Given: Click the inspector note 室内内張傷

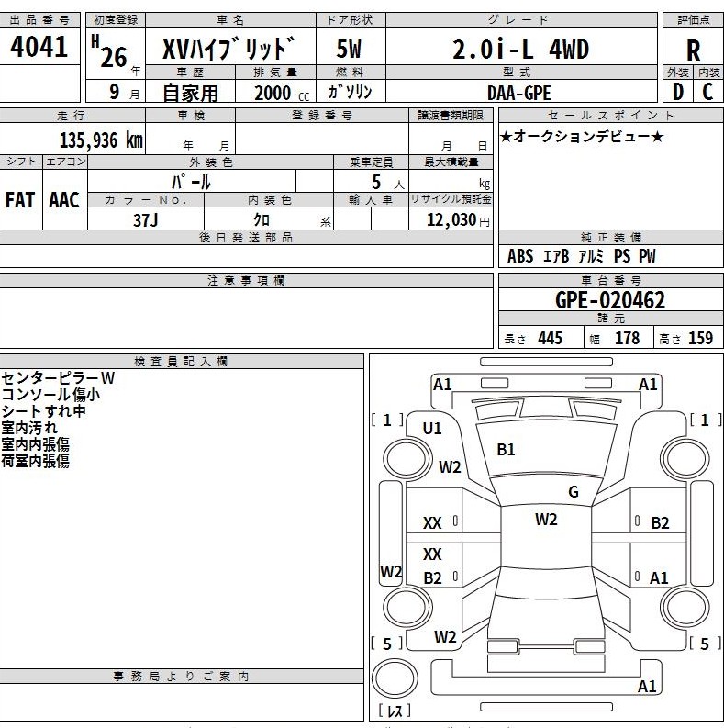Looking at the screenshot, I should click(36, 444).
